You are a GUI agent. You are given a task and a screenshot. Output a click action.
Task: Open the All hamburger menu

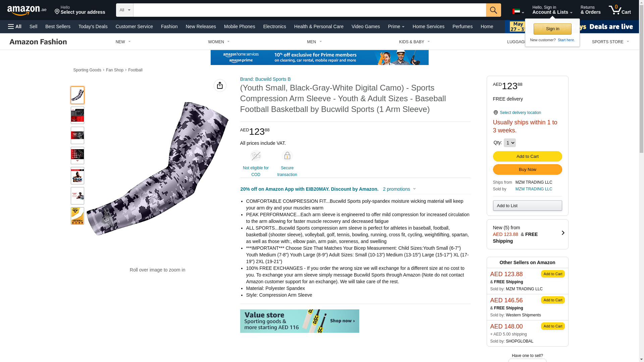tap(15, 26)
